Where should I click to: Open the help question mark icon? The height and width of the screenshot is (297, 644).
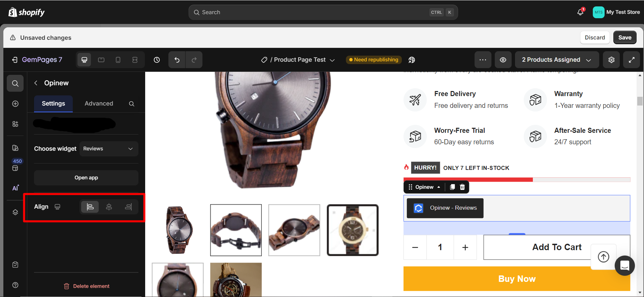coord(15,285)
